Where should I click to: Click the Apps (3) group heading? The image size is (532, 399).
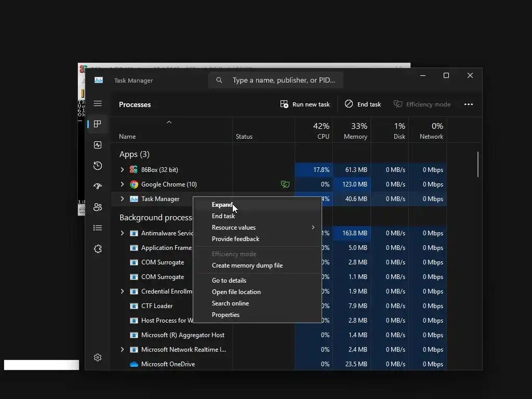(135, 154)
